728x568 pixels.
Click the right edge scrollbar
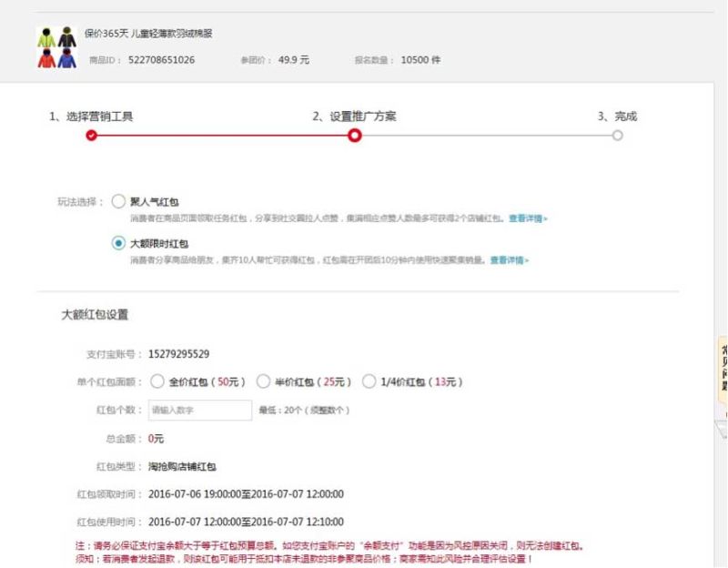coord(724,273)
